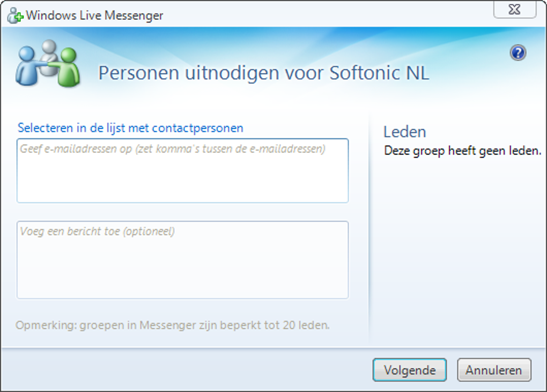Image resolution: width=547 pixels, height=392 pixels.
Task: Click the 'Personen uitnodigen voor Softonic NL' heading
Action: [263, 73]
